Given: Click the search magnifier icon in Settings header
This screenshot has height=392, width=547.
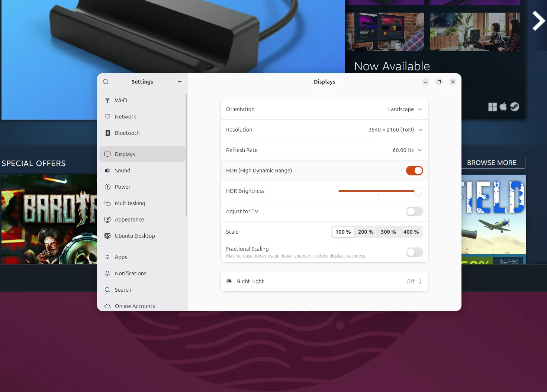Looking at the screenshot, I should [x=106, y=82].
